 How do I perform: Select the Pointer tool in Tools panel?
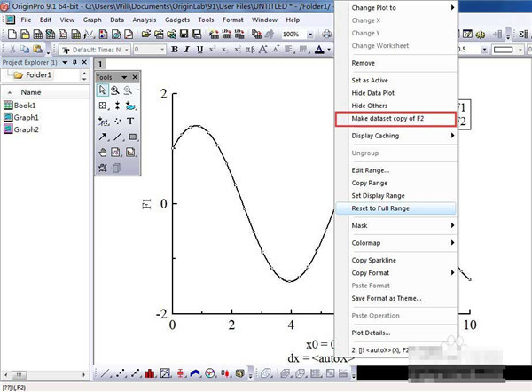102,90
